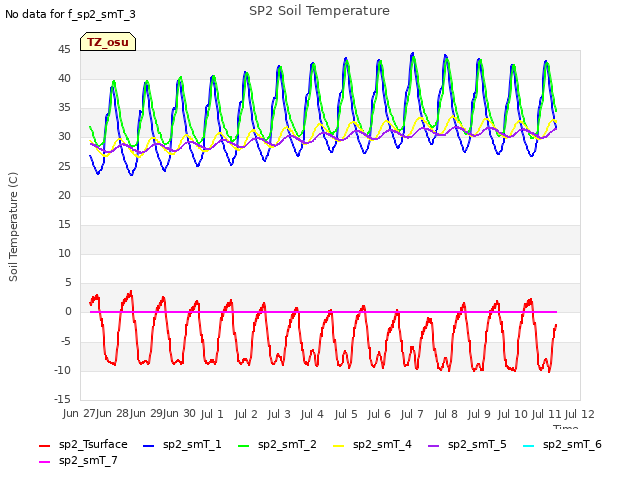Select the sp2_smT_6 legend label

(572, 444)
